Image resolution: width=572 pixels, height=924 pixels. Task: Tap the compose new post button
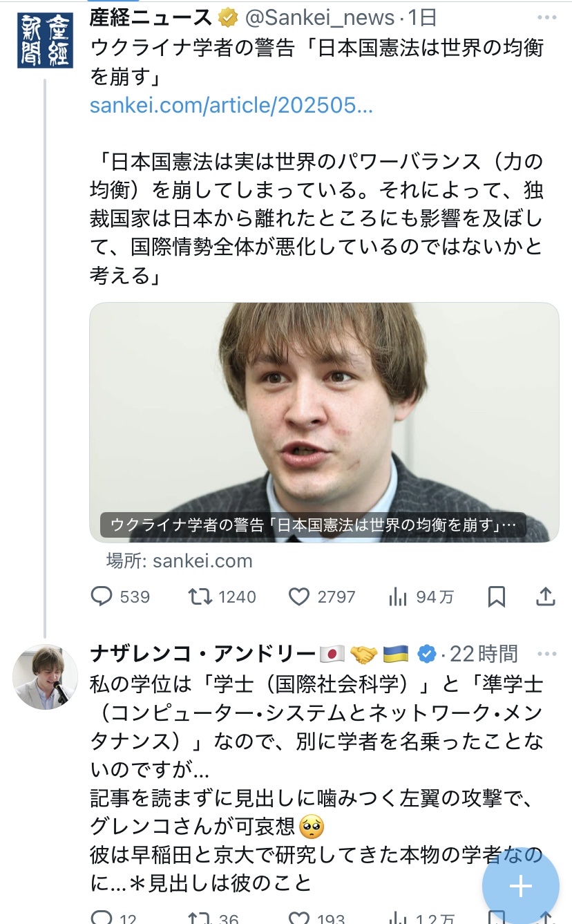coord(520,887)
